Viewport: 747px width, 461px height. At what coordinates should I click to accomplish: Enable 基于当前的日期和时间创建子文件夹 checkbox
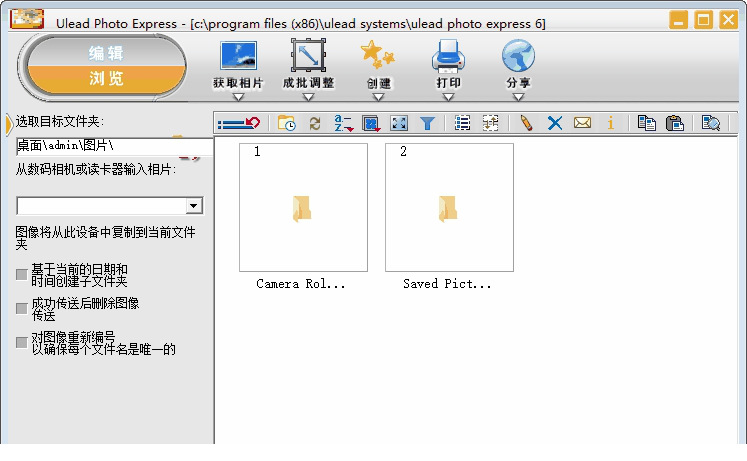tap(21, 275)
